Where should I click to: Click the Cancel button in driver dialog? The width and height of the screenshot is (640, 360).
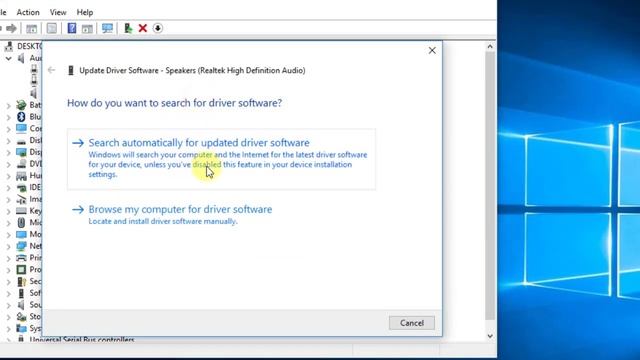[412, 323]
